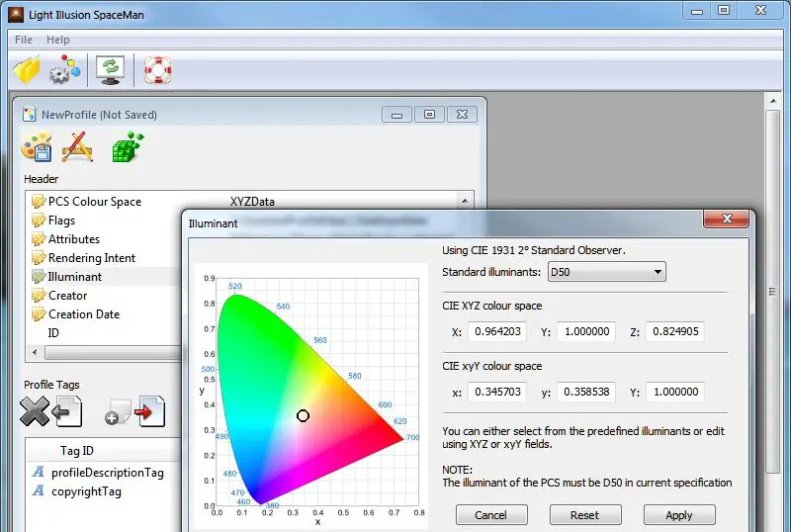Click the Header list scroll-left arrow
Image resolution: width=791 pixels, height=532 pixels.
(35, 352)
